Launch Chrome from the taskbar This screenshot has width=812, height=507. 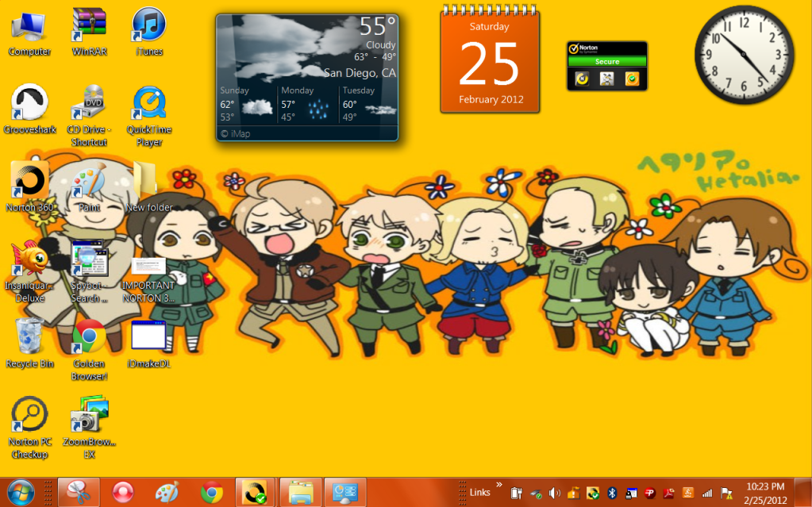[x=212, y=493]
